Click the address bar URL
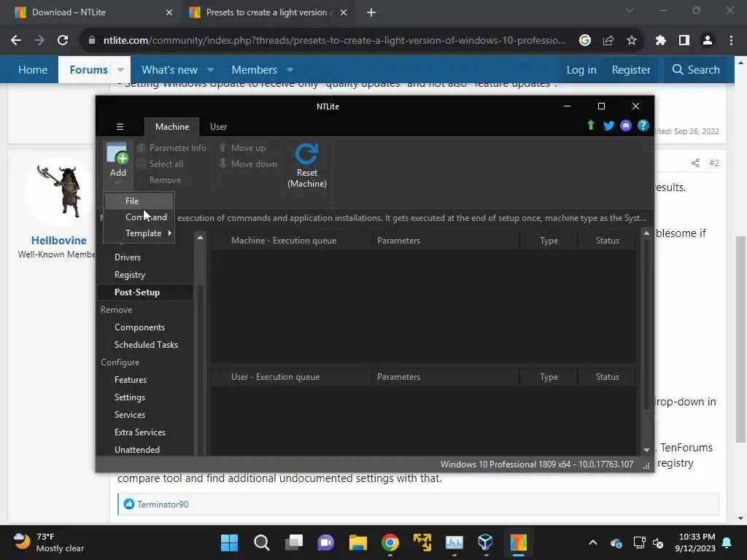The width and height of the screenshot is (747, 560). [x=334, y=41]
